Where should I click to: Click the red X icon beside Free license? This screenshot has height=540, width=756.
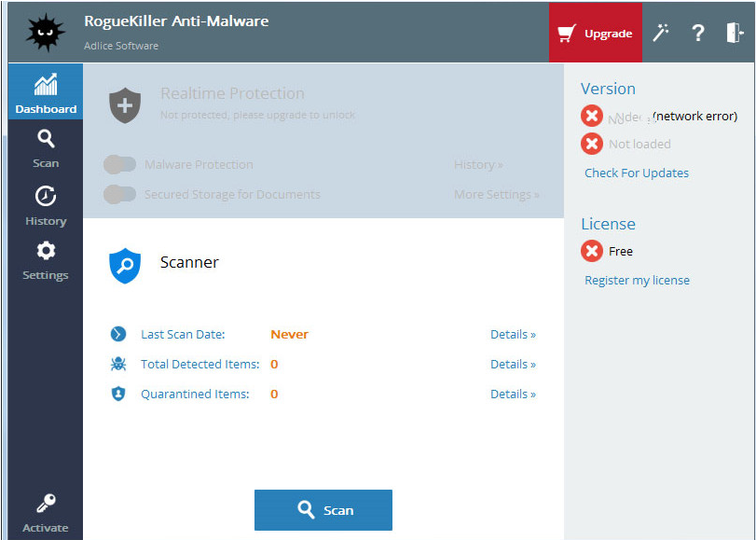592,251
